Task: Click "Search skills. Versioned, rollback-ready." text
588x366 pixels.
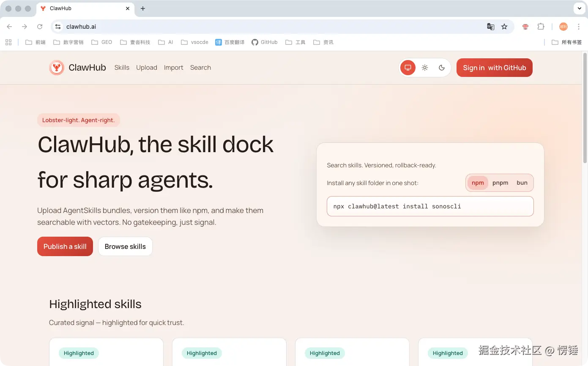Action: click(381, 165)
